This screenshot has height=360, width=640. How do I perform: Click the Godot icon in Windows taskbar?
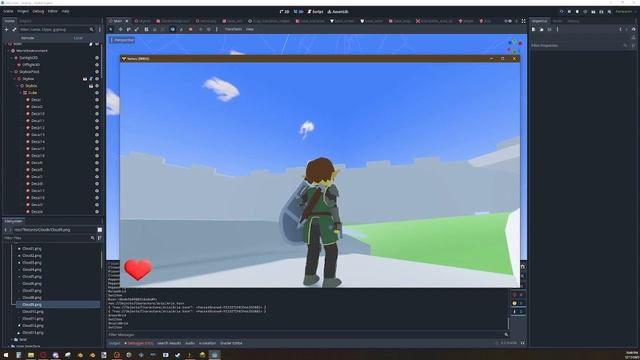[214, 355]
